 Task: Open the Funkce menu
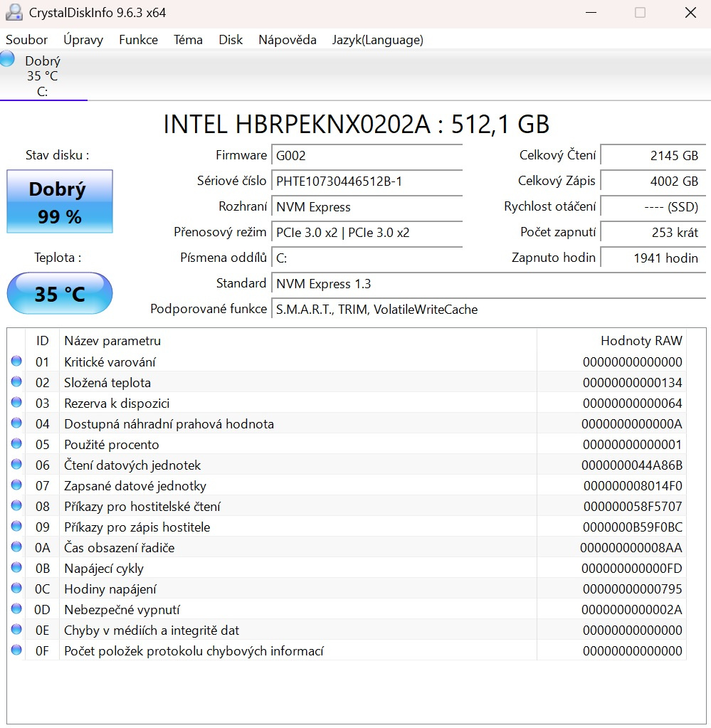(138, 40)
